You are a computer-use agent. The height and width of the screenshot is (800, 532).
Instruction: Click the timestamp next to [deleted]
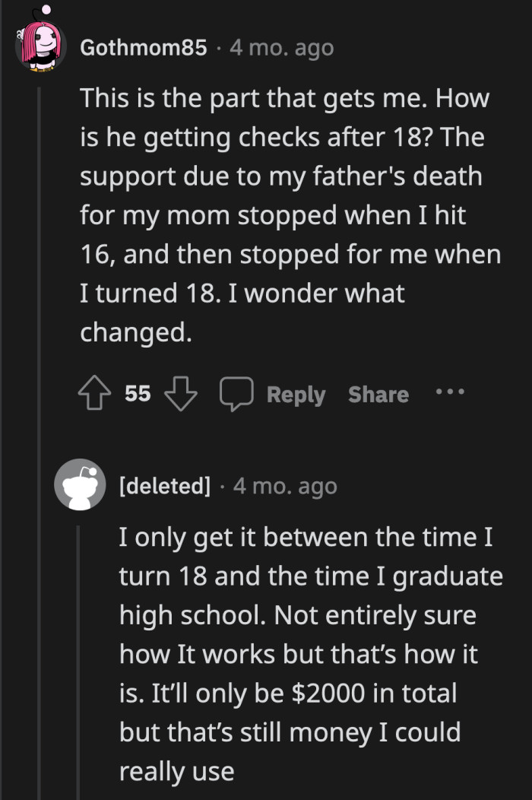point(284,485)
